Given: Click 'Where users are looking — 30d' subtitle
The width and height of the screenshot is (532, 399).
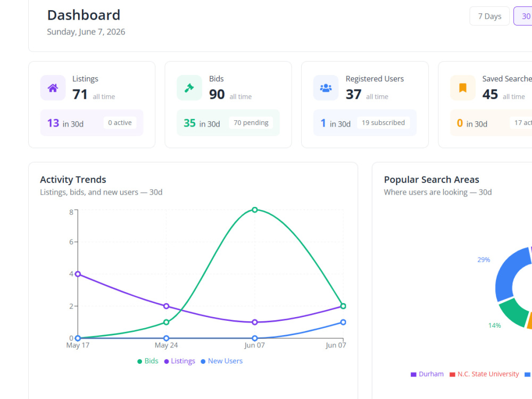Looking at the screenshot, I should (x=438, y=192).
